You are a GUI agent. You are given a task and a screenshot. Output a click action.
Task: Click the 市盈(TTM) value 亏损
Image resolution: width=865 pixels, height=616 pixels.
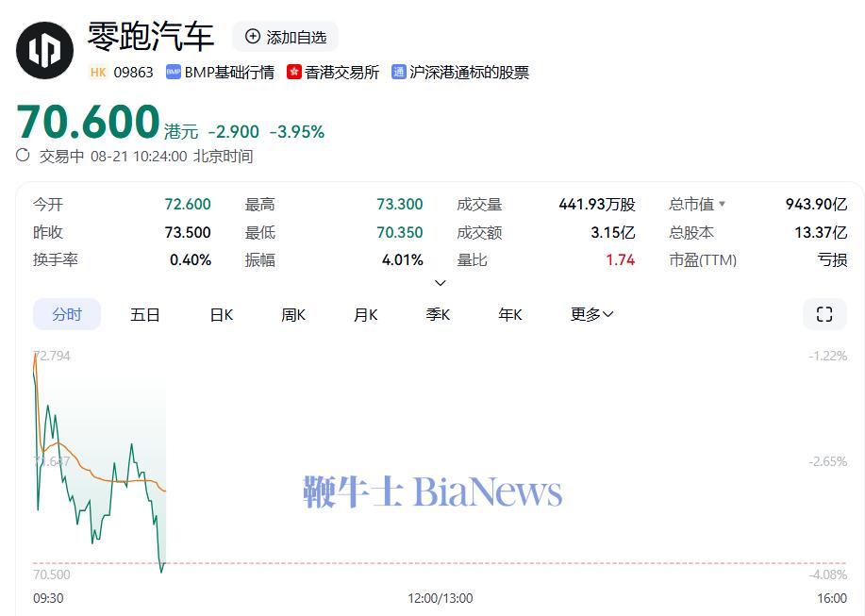pos(832,259)
